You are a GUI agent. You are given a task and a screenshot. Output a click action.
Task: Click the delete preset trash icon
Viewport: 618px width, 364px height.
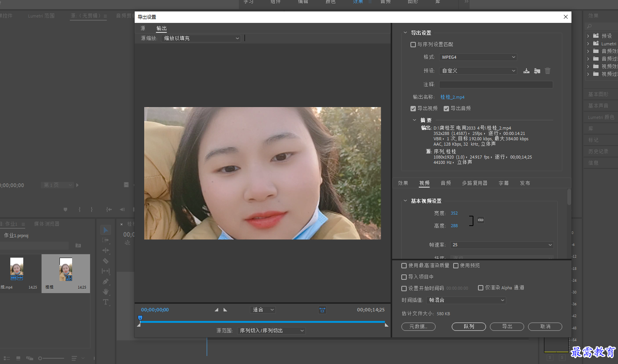(x=548, y=71)
